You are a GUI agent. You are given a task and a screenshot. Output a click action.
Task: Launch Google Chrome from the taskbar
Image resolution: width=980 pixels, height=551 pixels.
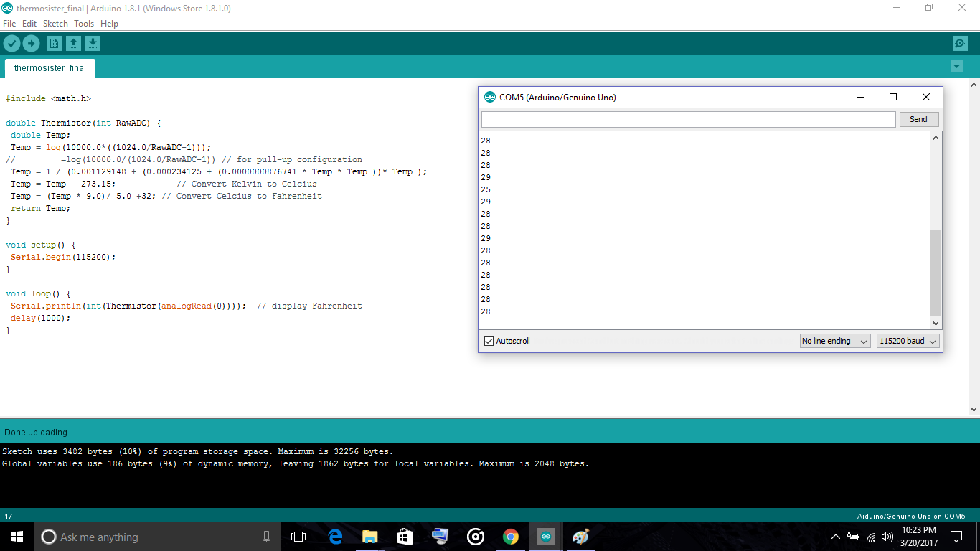pos(511,537)
